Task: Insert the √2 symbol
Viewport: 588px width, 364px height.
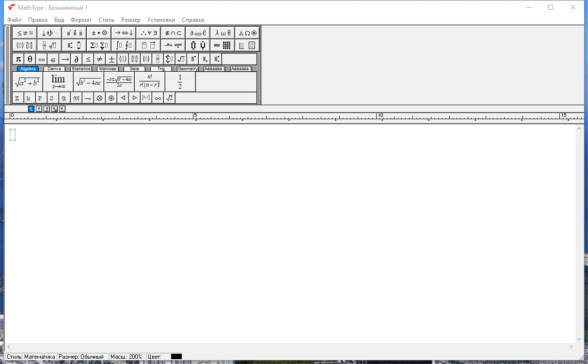Action: [x=170, y=98]
